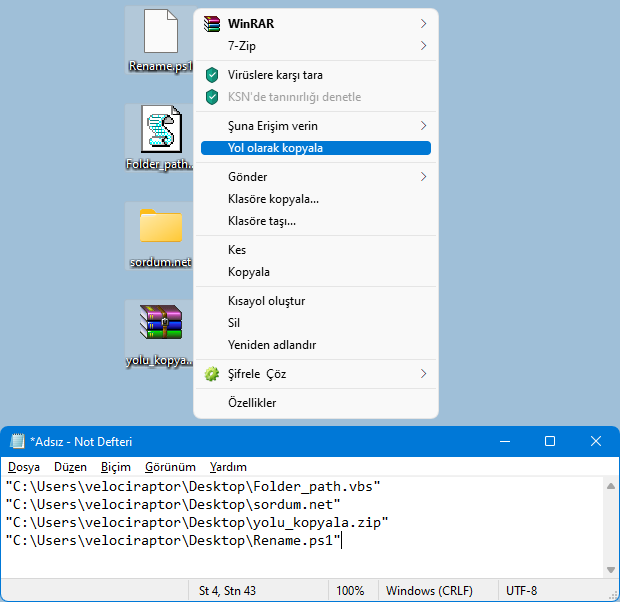Screen dimensions: 620x602
Task: Open the Düzen menu in Not Defteri
Action: pos(70,467)
